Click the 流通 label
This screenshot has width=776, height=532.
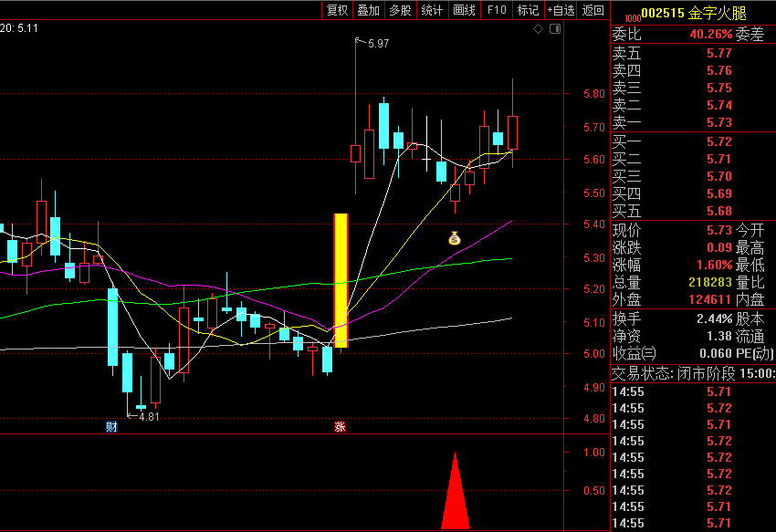click(x=750, y=336)
